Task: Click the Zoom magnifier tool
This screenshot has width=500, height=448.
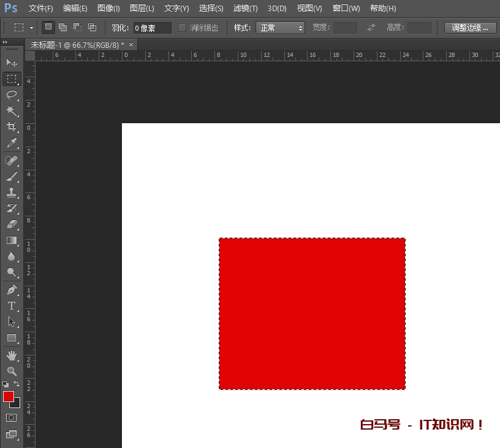Action: click(x=11, y=371)
